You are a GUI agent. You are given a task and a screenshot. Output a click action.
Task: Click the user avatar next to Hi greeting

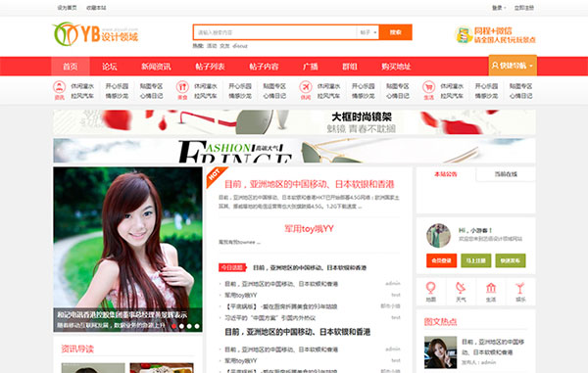(x=438, y=236)
